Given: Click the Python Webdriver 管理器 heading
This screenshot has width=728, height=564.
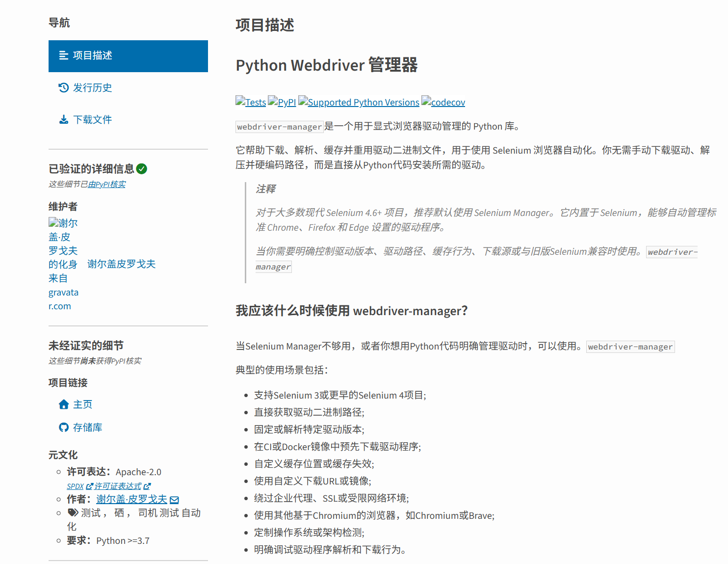Looking at the screenshot, I should coord(327,65).
